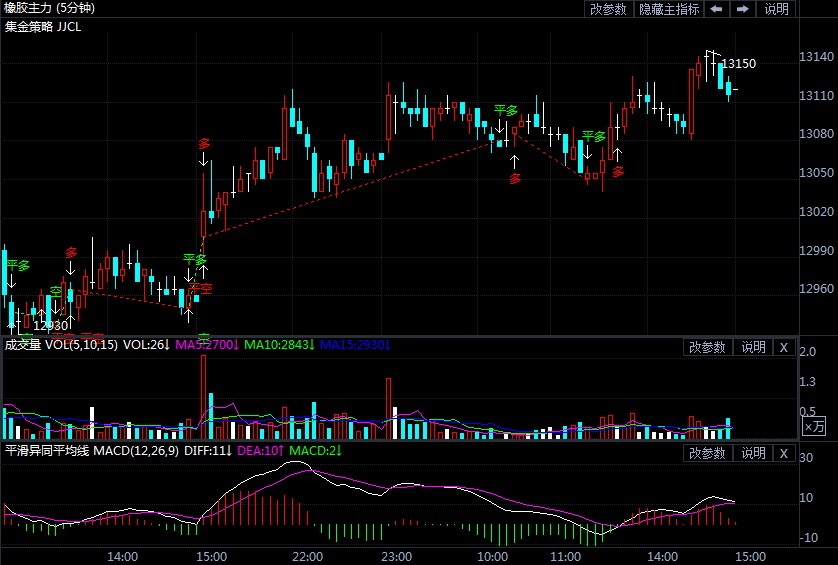This screenshot has width=838, height=565.
Task: Click the ×万 unit box on volume axis
Action: (x=815, y=427)
